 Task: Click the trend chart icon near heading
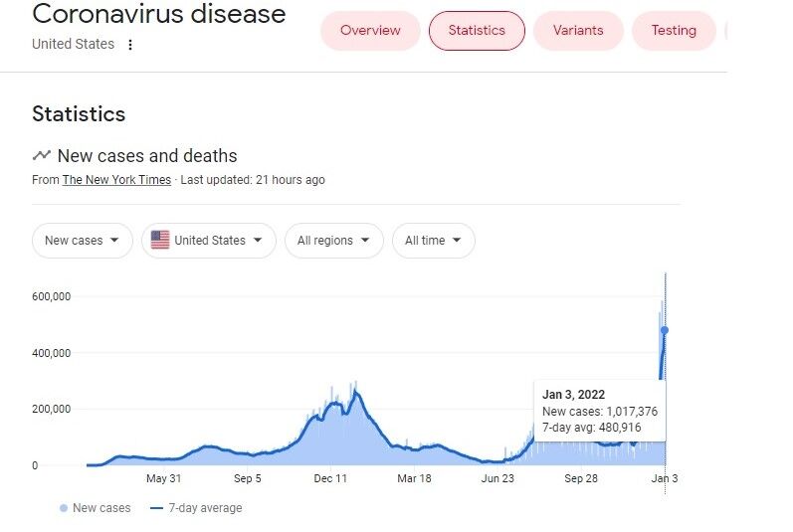[x=41, y=155]
